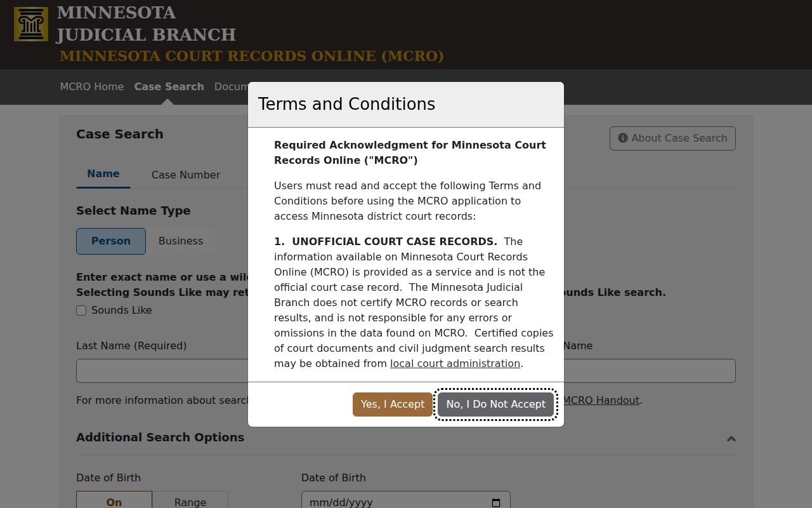
Task: Accept terms with Yes, I Accept
Action: tap(393, 404)
